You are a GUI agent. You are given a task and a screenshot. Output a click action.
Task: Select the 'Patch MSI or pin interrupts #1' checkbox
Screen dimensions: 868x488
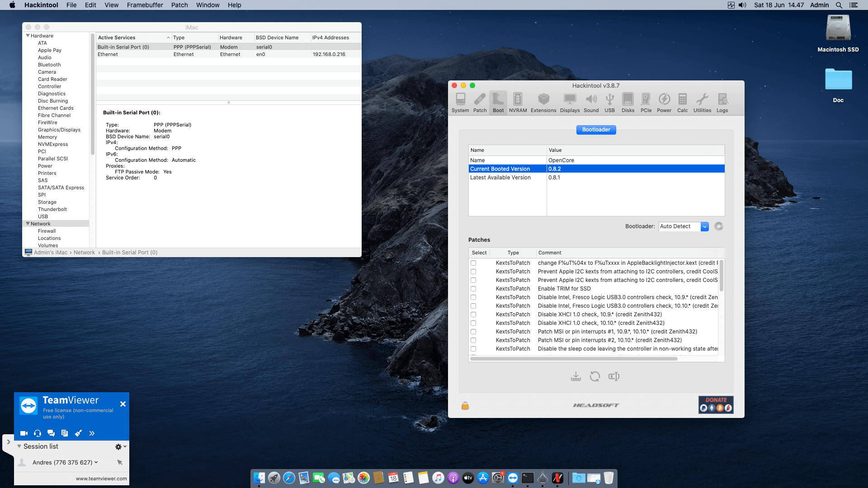[473, 331]
